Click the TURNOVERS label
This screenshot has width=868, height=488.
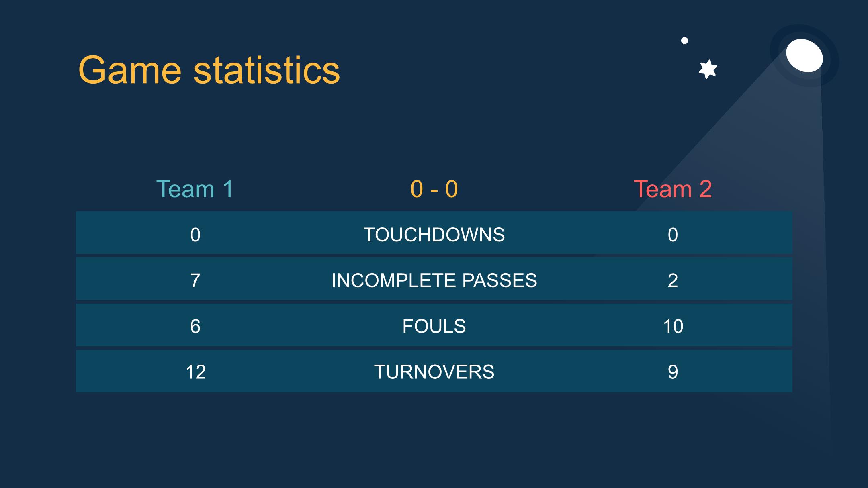point(434,372)
